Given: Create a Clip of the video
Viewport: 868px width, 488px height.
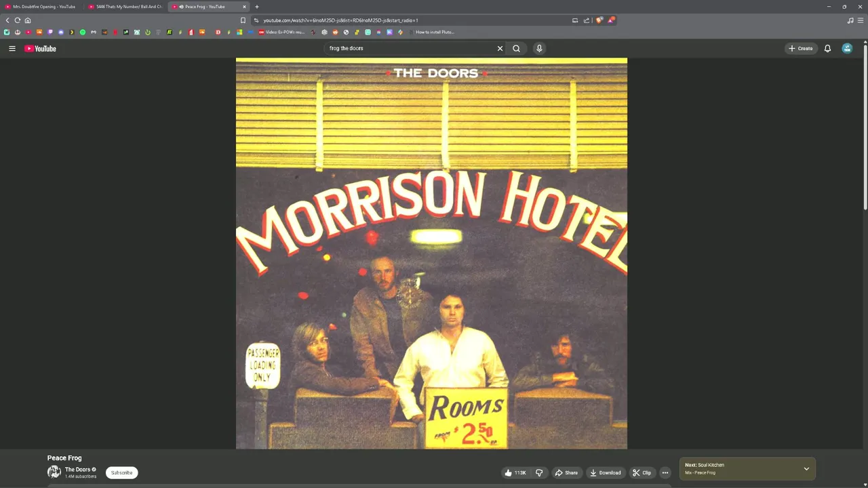Looking at the screenshot, I should pyautogui.click(x=642, y=472).
